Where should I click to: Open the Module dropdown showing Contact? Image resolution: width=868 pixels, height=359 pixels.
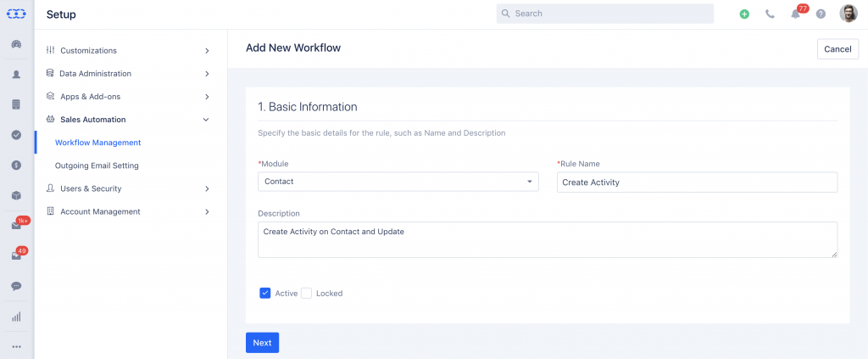pyautogui.click(x=398, y=182)
